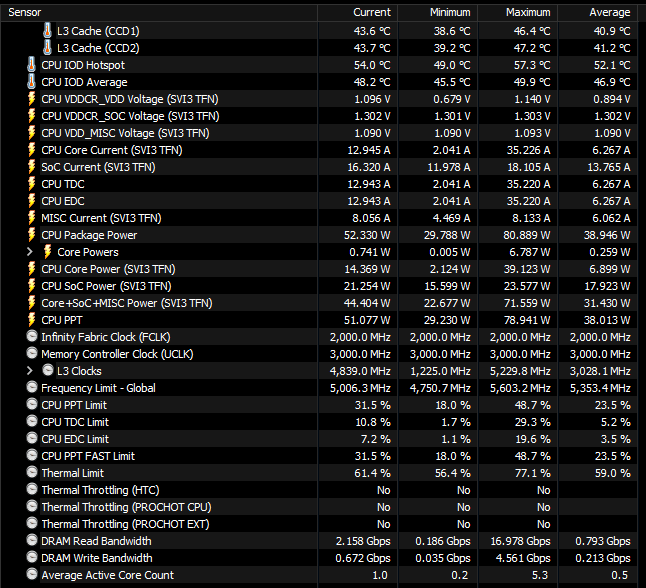Select the CPU EDC Limit label
The height and width of the screenshot is (588, 646).
tap(75, 439)
